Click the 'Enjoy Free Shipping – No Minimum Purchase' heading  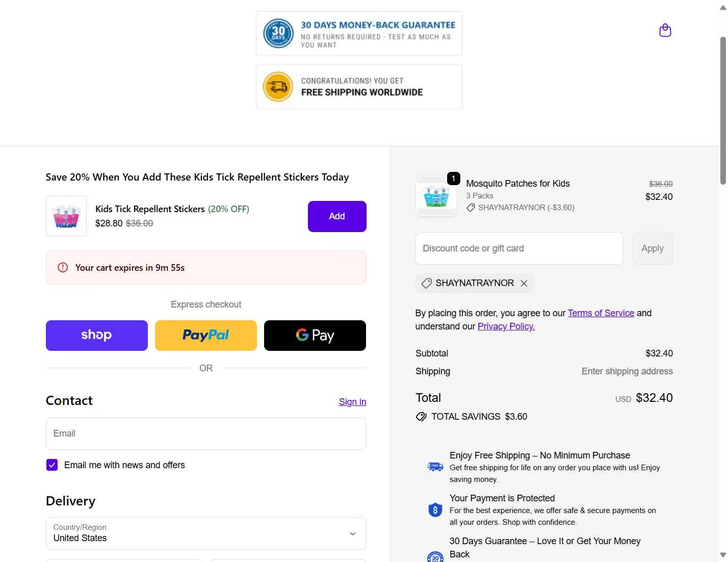click(540, 455)
